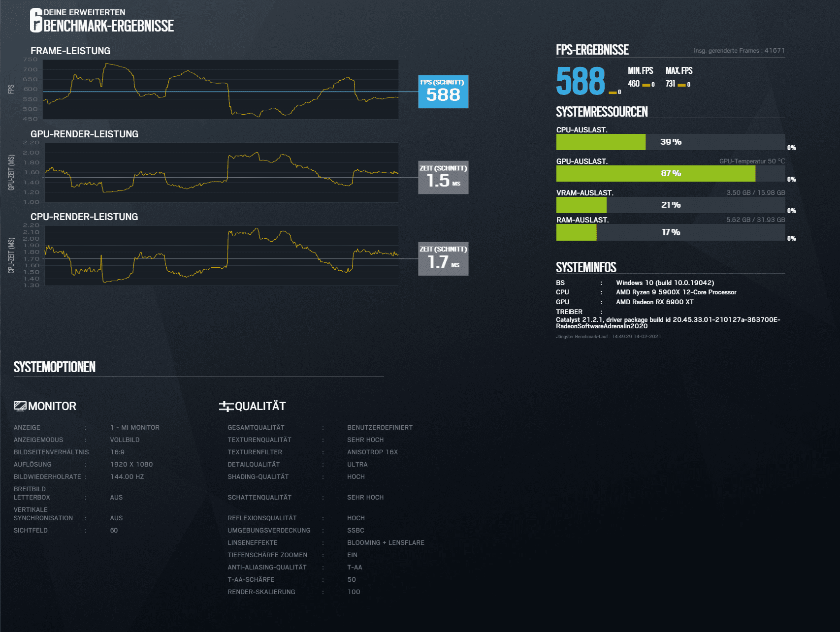Image resolution: width=840 pixels, height=632 pixels.
Task: Click the 'TEXTURENFILTER' label
Action: pos(255,452)
